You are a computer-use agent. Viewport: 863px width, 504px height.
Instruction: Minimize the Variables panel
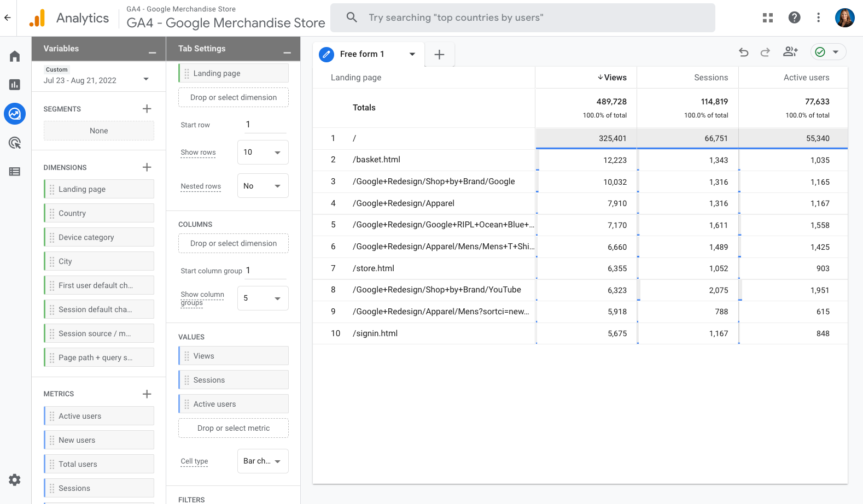152,52
